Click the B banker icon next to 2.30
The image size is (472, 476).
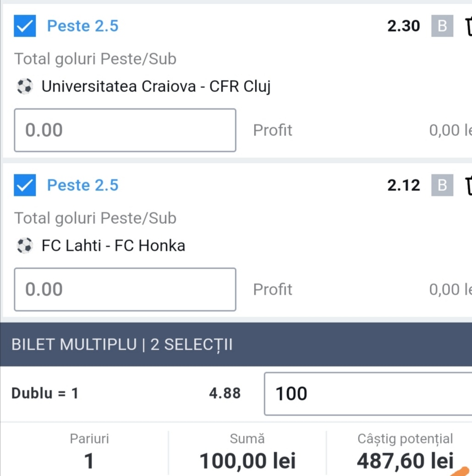442,26
